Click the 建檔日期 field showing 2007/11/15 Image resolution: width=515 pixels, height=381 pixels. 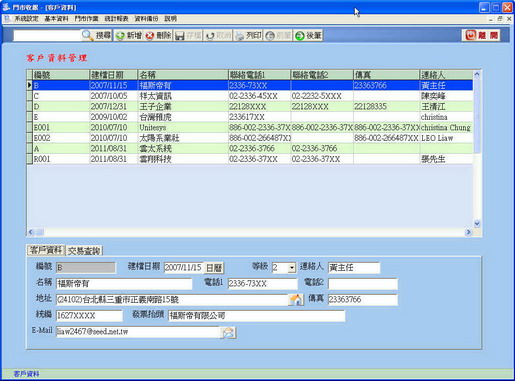pyautogui.click(x=183, y=268)
